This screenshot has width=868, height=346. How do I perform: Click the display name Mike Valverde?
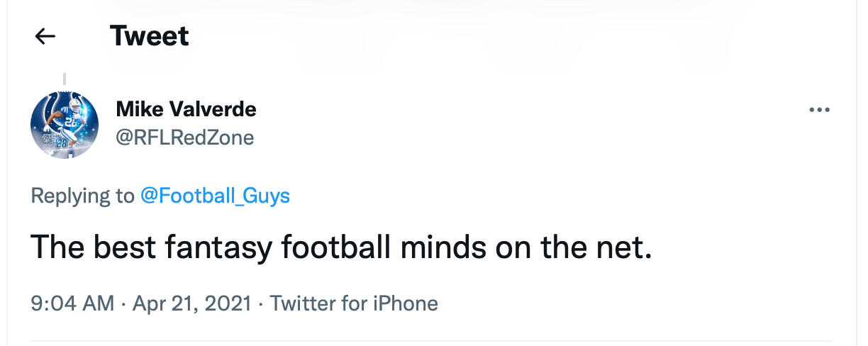(186, 109)
